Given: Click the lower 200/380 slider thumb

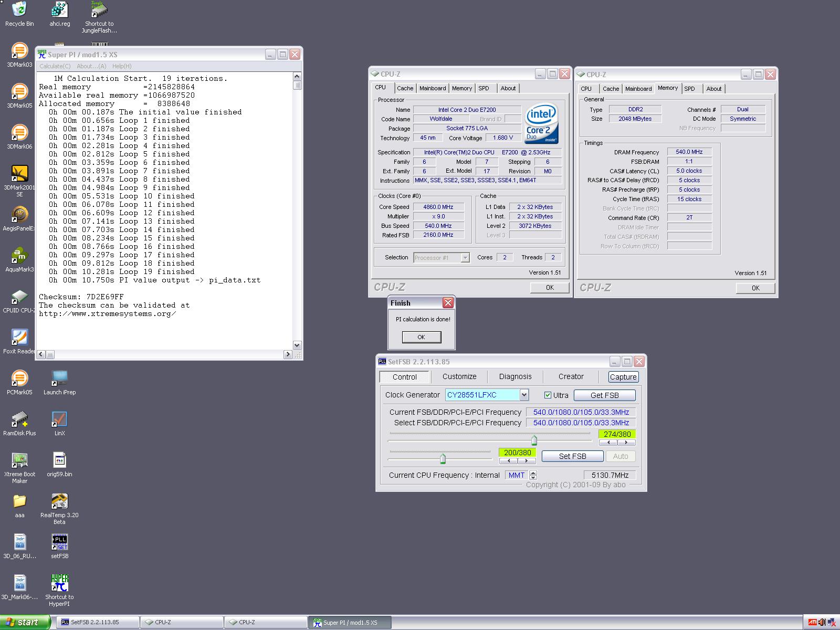Looking at the screenshot, I should click(x=443, y=459).
